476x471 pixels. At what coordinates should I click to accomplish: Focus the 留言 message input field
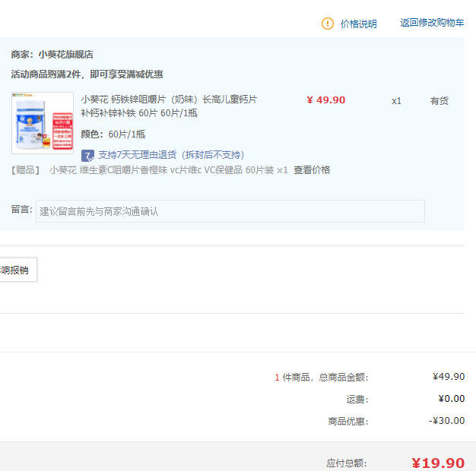(x=230, y=211)
